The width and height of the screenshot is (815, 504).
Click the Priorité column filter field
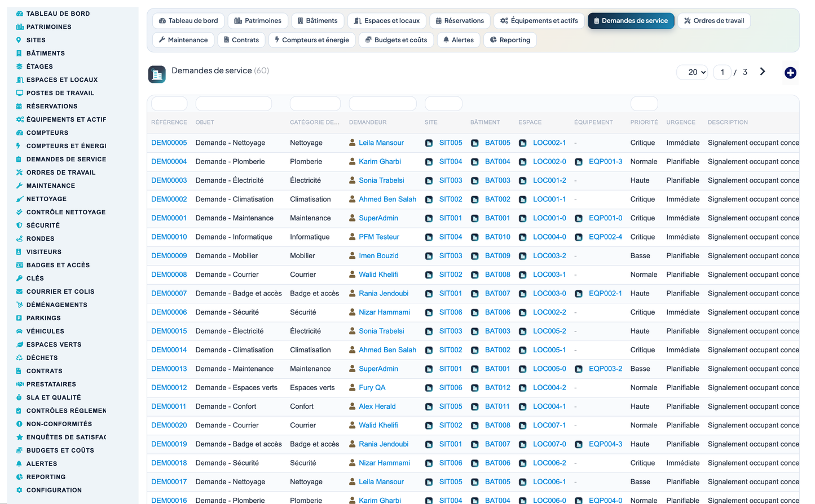coord(644,104)
